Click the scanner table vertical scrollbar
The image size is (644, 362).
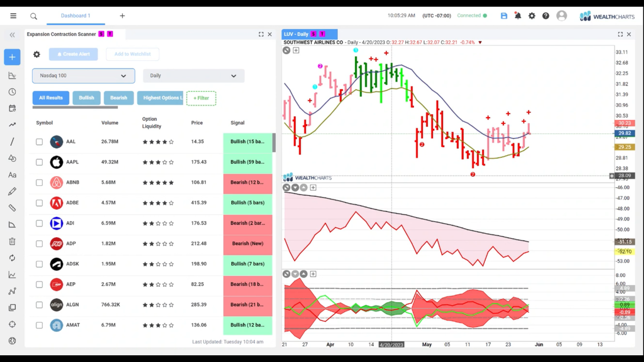tap(274, 142)
